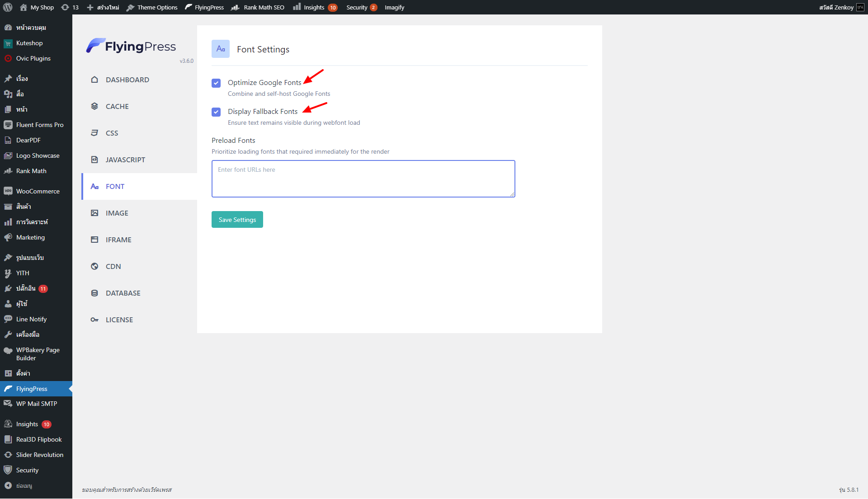868x499 pixels.
Task: Click the Database cylinder icon
Action: [x=94, y=293]
